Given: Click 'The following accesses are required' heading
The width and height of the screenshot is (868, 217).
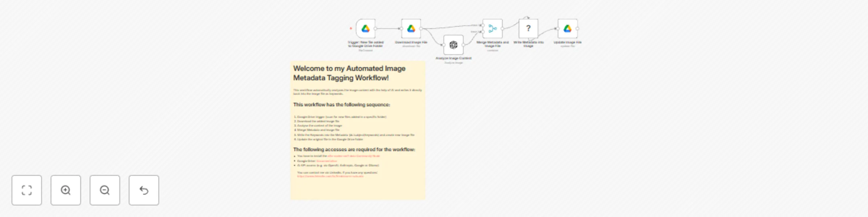Looking at the screenshot, I should coord(354,149).
